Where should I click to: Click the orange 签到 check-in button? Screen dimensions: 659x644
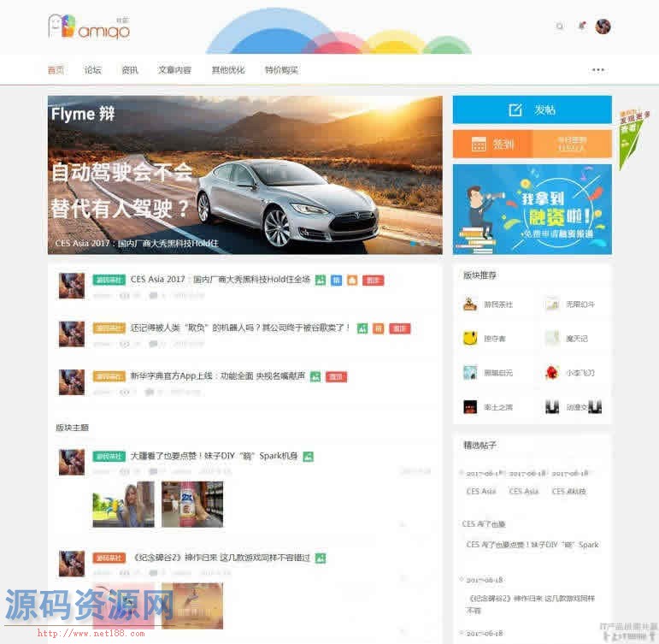[492, 144]
